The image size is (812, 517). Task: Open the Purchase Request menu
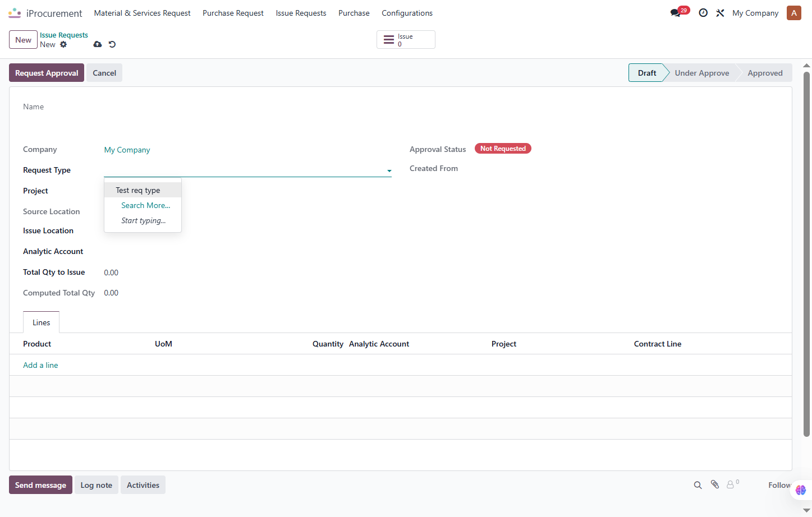point(233,13)
